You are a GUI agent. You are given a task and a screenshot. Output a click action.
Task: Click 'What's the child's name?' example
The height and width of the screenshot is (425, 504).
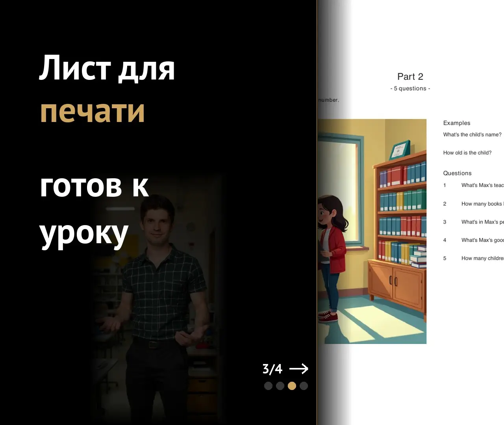(x=472, y=135)
